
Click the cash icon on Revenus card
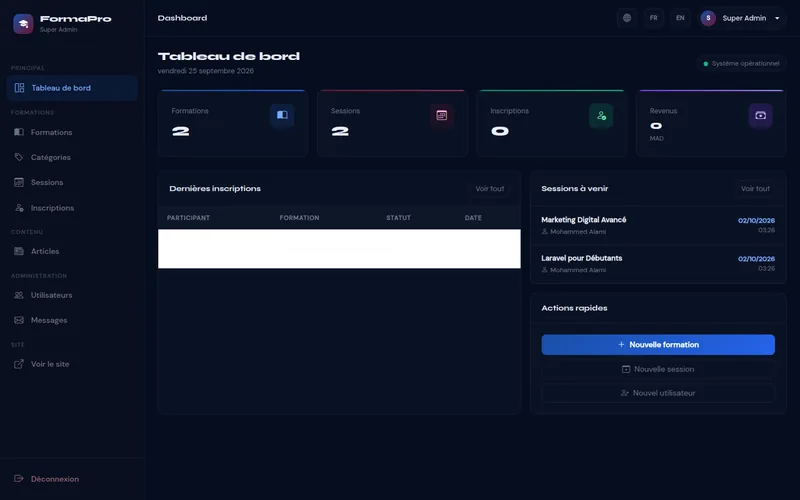760,115
